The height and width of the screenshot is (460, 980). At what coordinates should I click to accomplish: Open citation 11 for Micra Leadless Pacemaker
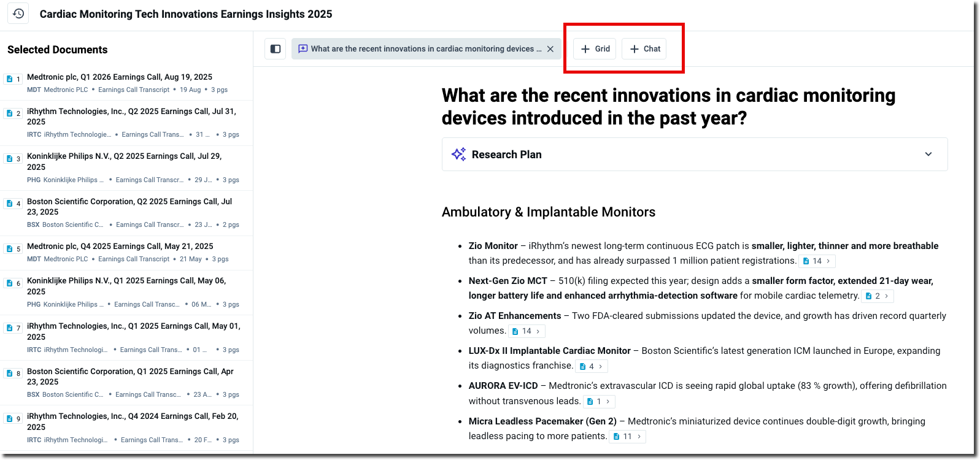(627, 437)
